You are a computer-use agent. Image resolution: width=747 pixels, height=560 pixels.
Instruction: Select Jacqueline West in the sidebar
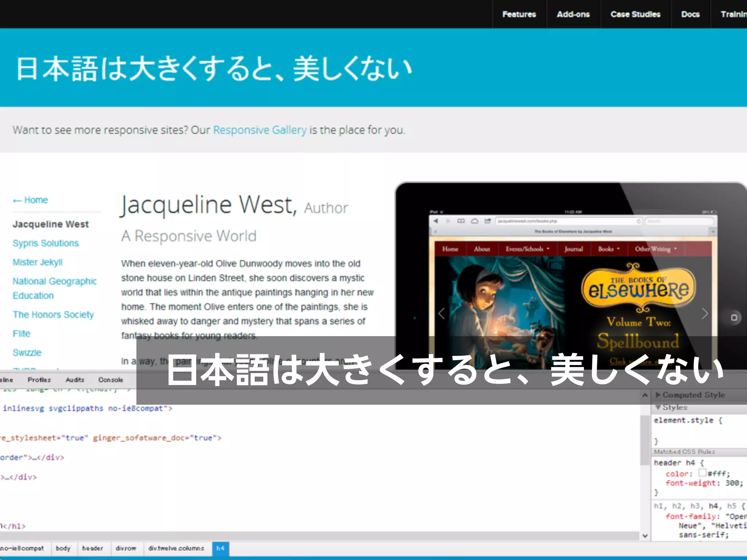pyautogui.click(x=51, y=224)
